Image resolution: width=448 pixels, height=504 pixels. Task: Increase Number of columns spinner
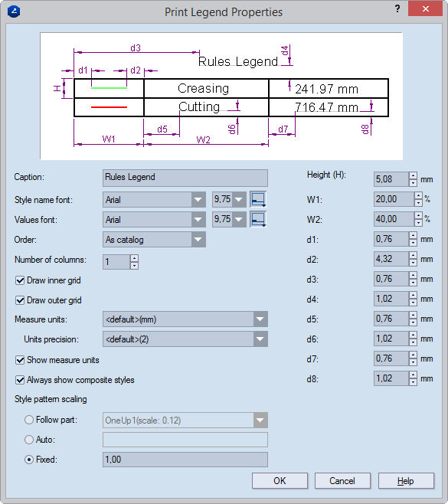pyautogui.click(x=134, y=258)
